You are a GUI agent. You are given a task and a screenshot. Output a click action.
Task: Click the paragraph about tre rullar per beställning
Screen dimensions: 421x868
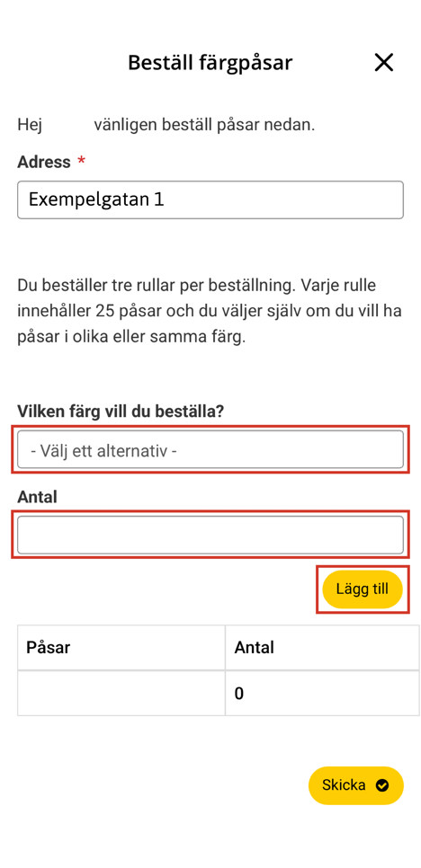210,312
